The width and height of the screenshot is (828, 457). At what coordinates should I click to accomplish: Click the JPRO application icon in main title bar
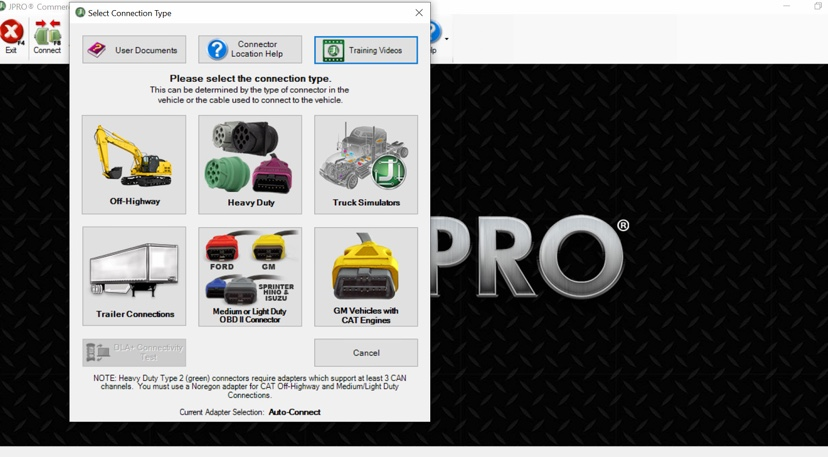(x=2, y=6)
